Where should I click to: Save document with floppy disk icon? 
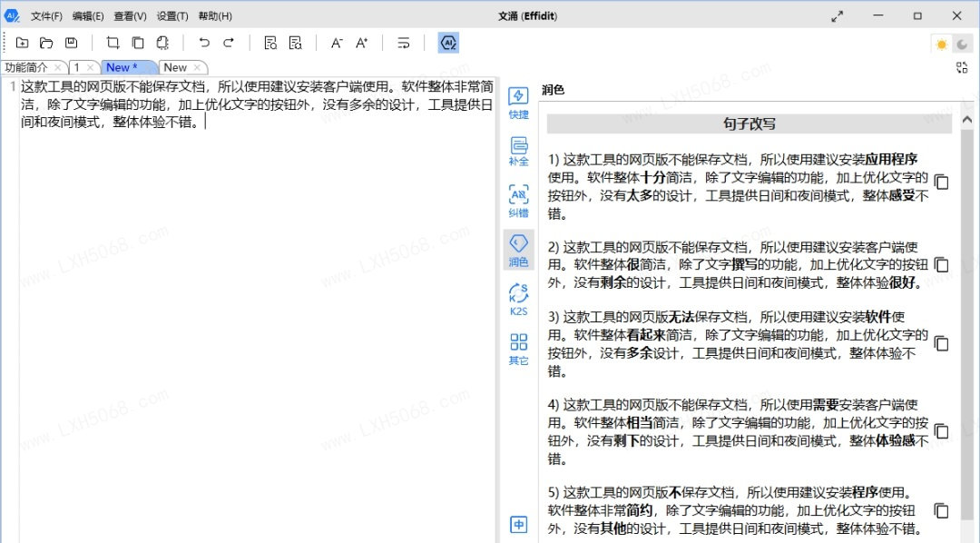click(72, 43)
